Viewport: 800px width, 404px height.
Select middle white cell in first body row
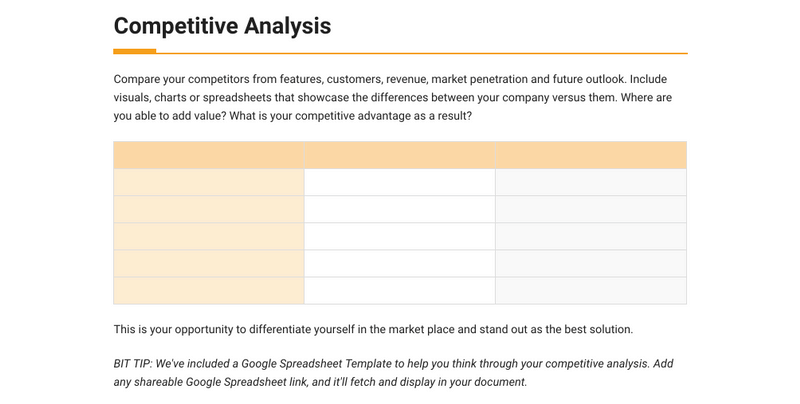pos(399,182)
